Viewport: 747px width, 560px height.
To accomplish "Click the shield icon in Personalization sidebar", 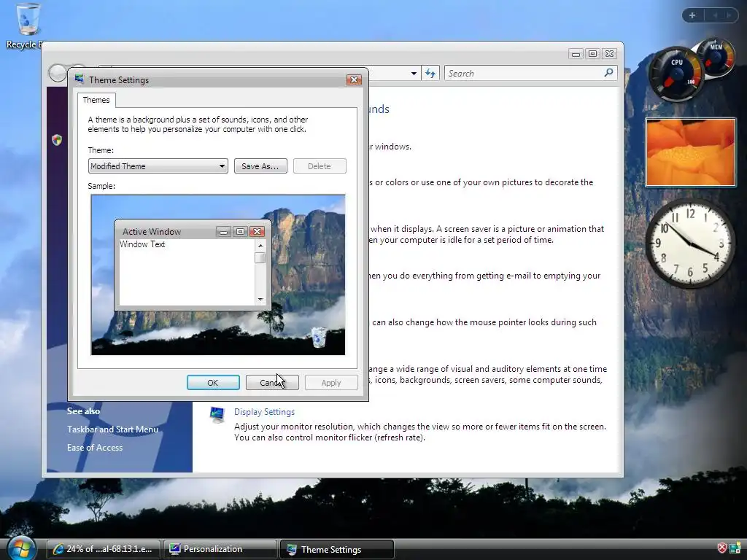I will pos(57,139).
